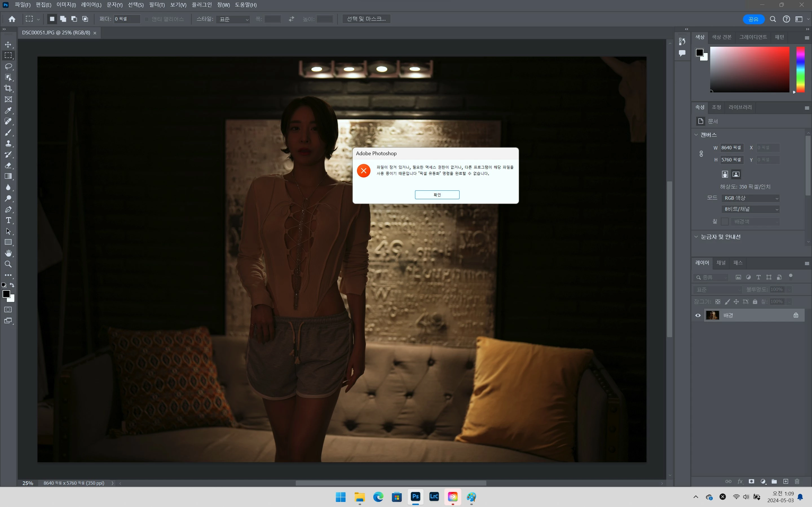The height and width of the screenshot is (507, 812).
Task: Select the Crop tool
Action: point(8,88)
